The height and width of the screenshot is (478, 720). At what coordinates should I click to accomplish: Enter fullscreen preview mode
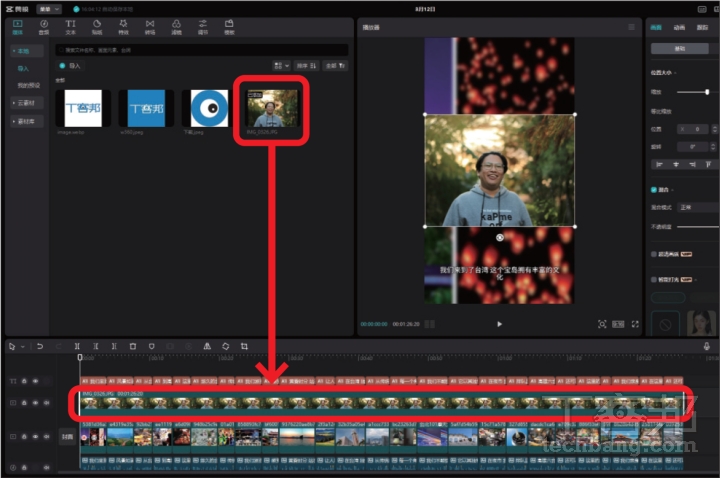[x=635, y=324]
